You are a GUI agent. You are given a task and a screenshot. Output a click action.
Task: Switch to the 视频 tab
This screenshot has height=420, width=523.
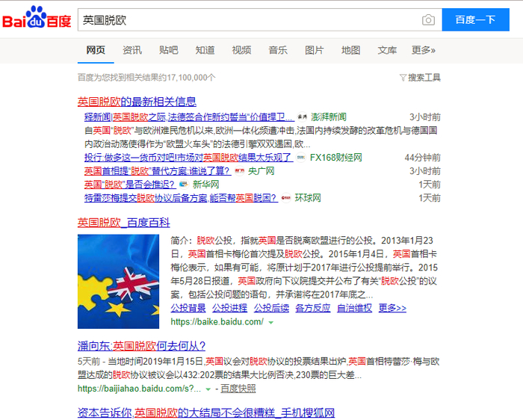click(241, 50)
